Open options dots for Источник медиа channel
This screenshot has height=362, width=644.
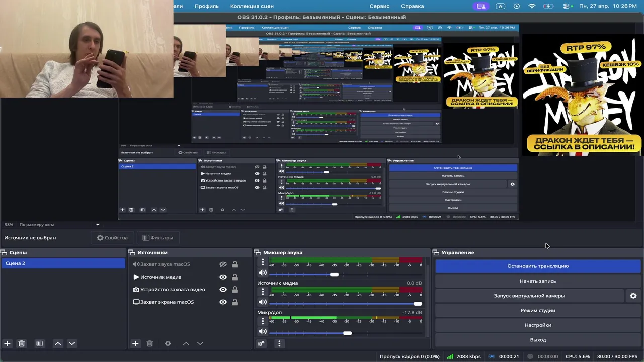[263, 292]
